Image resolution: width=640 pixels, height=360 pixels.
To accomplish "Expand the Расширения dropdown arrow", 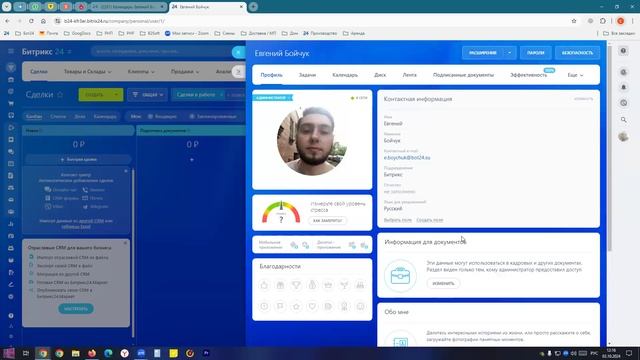I will 509,53.
